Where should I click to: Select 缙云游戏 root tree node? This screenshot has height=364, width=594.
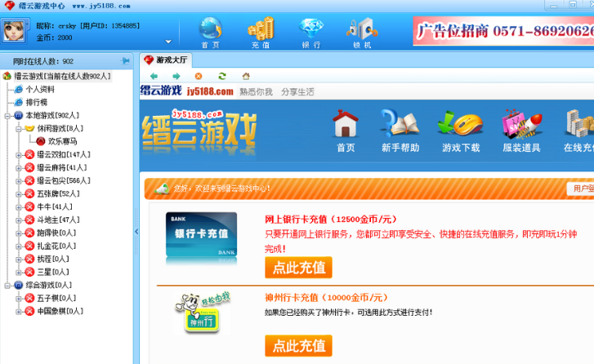tap(63, 76)
